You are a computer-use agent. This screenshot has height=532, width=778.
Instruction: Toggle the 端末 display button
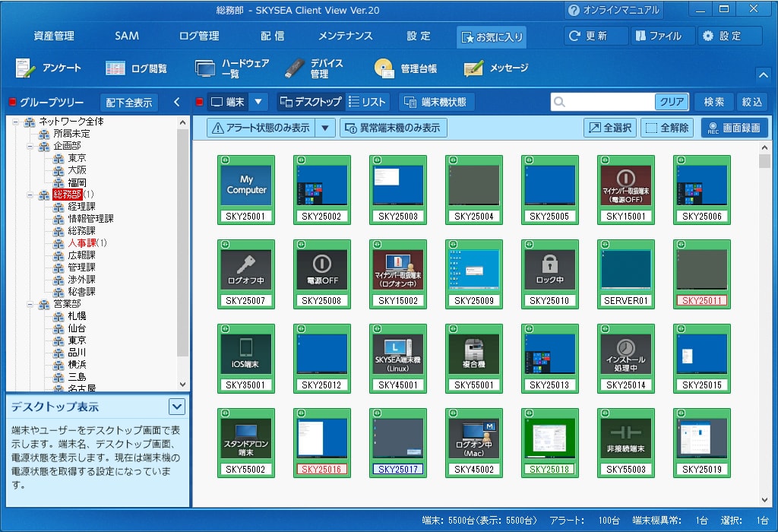(x=228, y=102)
